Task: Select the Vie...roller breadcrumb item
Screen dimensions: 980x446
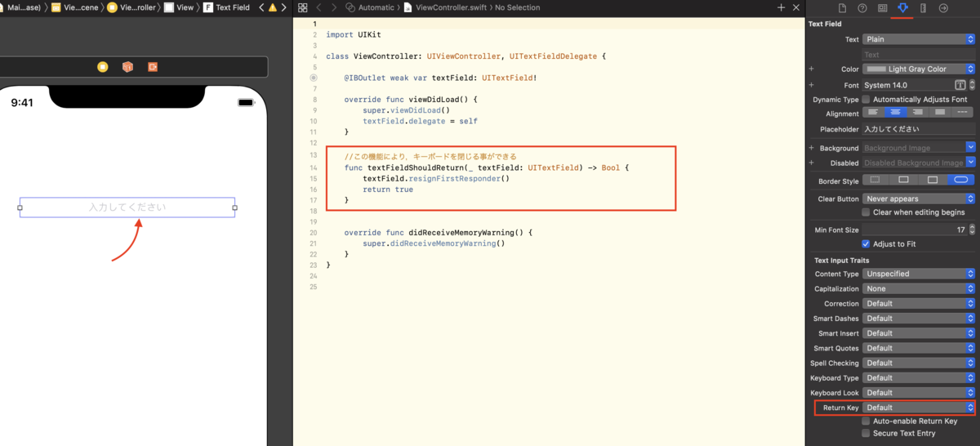Action: 130,7
